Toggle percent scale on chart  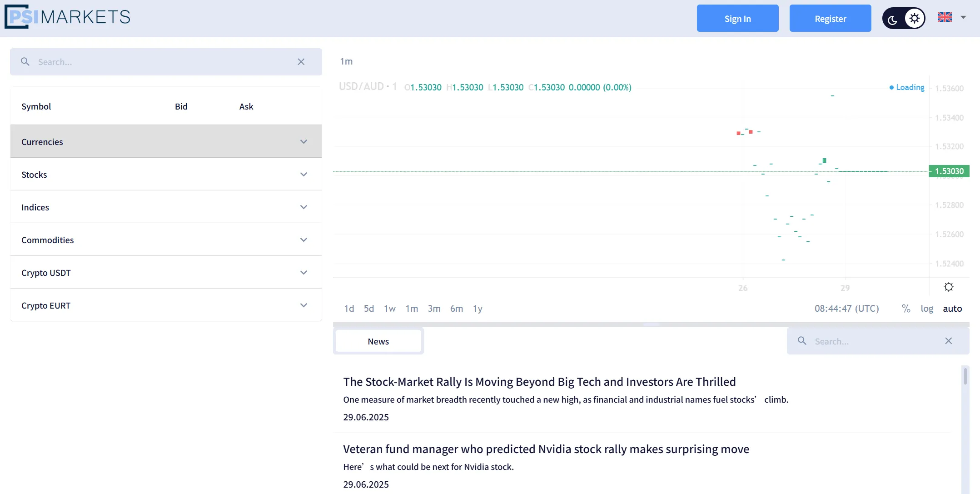point(906,309)
